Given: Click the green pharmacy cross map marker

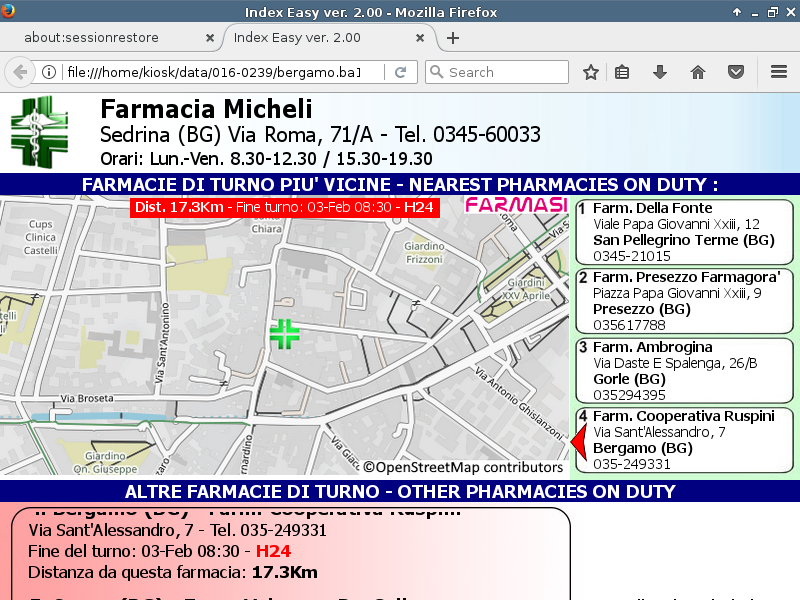Looking at the screenshot, I should (x=285, y=334).
